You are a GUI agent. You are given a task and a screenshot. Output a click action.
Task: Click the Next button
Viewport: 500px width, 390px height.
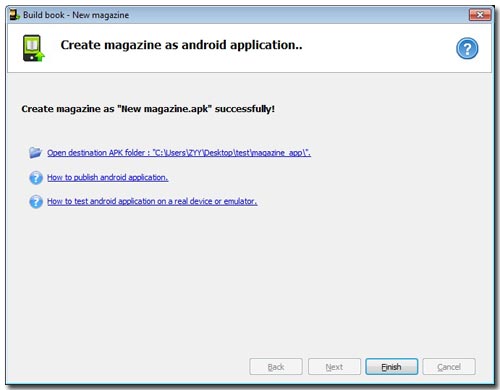(334, 367)
